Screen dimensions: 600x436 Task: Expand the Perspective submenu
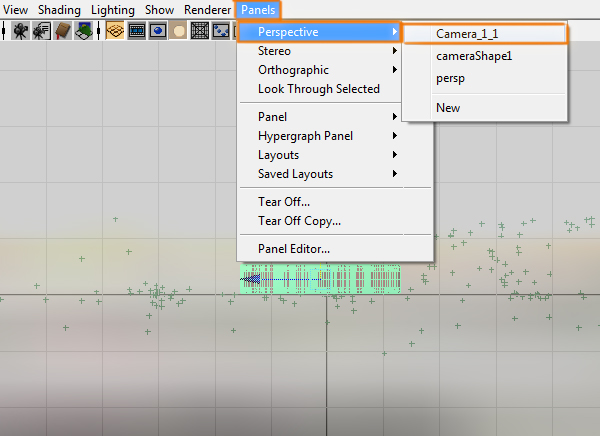(x=319, y=32)
